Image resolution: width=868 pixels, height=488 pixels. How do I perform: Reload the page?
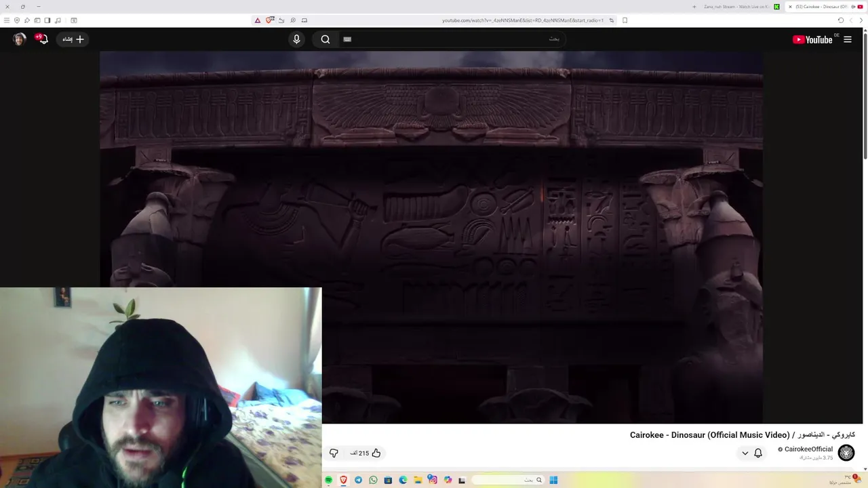841,20
